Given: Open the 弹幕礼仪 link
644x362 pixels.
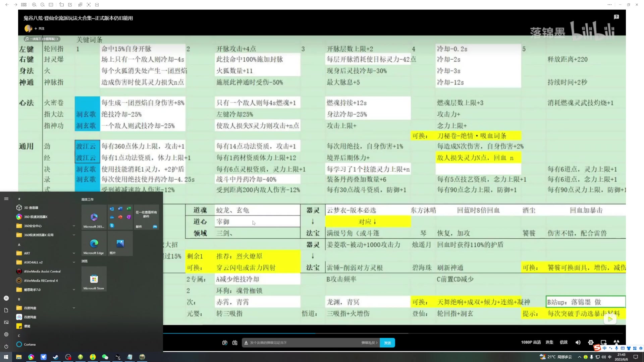Looking at the screenshot, I should click(x=369, y=343).
